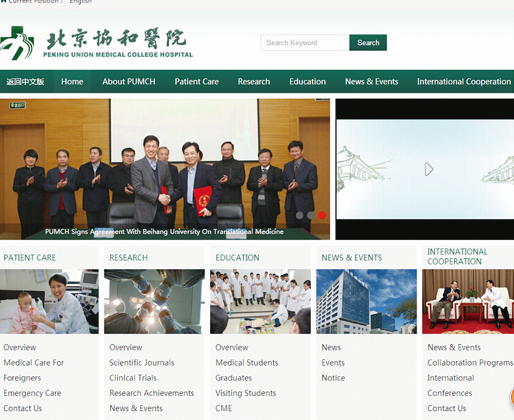Open CME link
Image resolution: width=514 pixels, height=420 pixels.
224,408
